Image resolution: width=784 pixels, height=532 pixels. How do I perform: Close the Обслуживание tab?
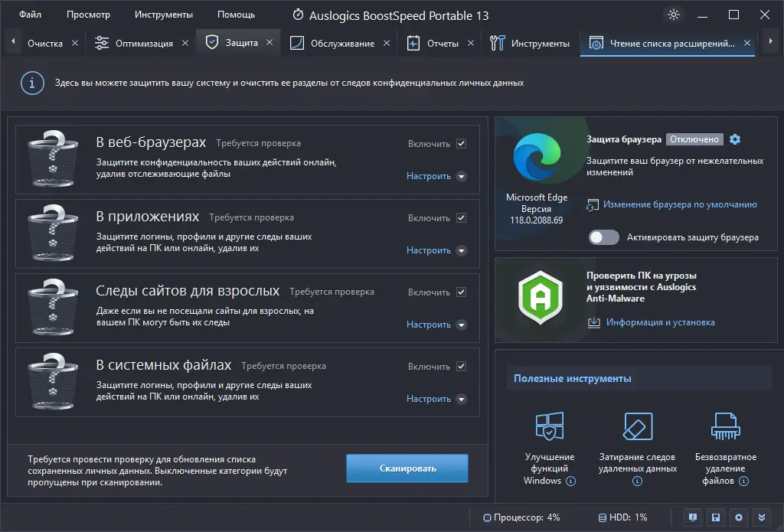(387, 44)
